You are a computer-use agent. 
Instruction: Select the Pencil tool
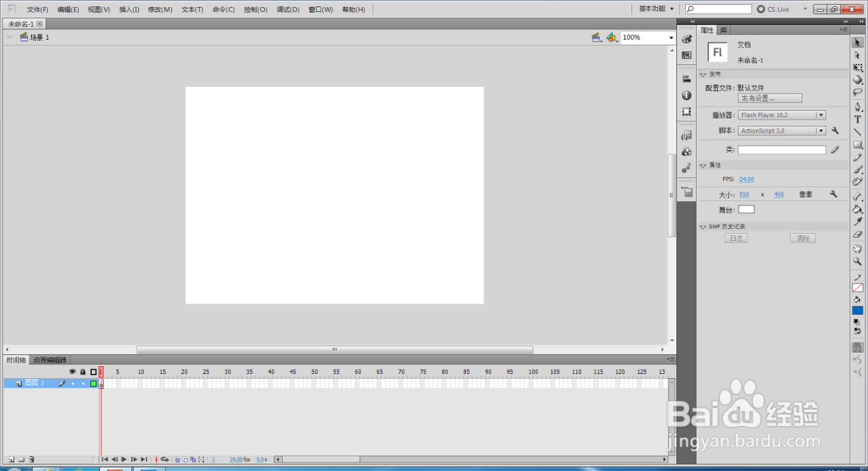coord(857,157)
